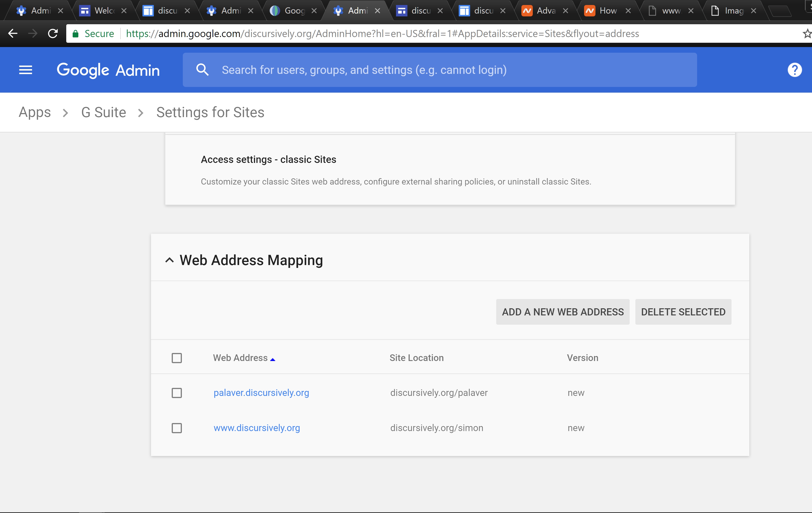Click the green Secure padlock icon
This screenshot has width=812, height=513.
tap(76, 34)
